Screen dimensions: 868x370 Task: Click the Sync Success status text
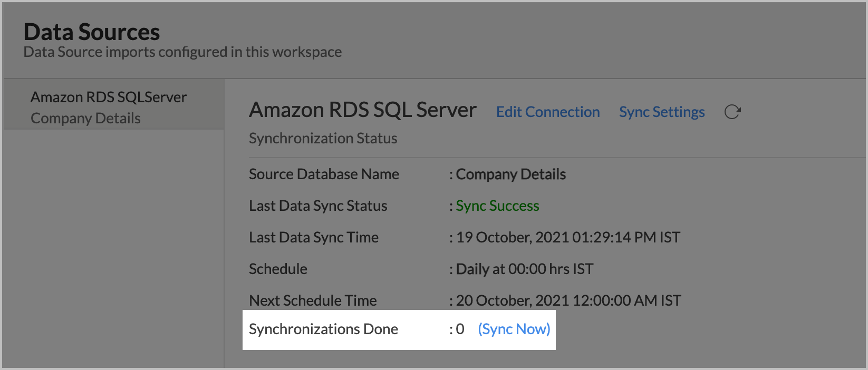(x=497, y=206)
